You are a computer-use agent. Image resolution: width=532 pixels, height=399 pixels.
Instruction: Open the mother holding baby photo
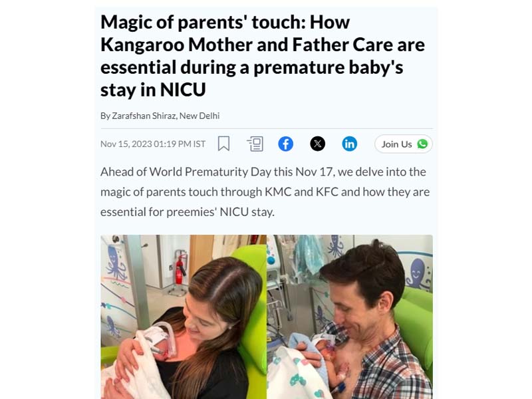tap(184, 317)
